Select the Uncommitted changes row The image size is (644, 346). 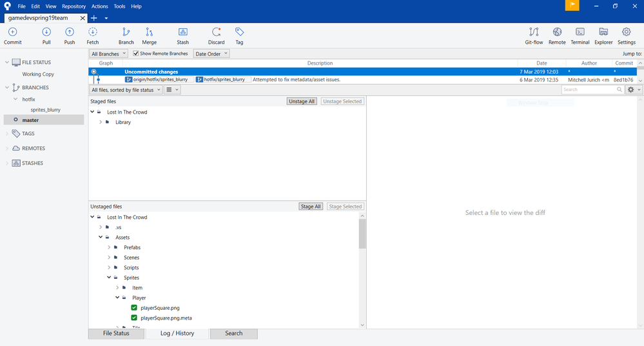point(363,72)
